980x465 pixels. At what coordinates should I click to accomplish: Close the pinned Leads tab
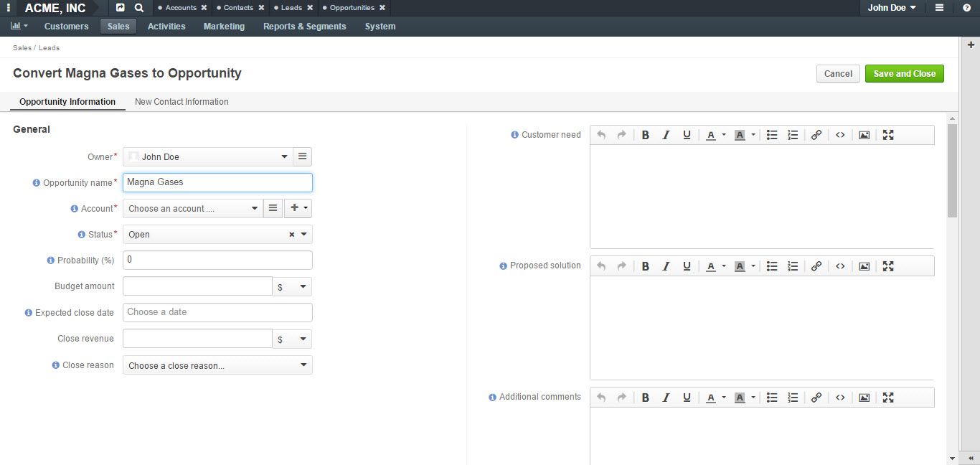[x=310, y=8]
